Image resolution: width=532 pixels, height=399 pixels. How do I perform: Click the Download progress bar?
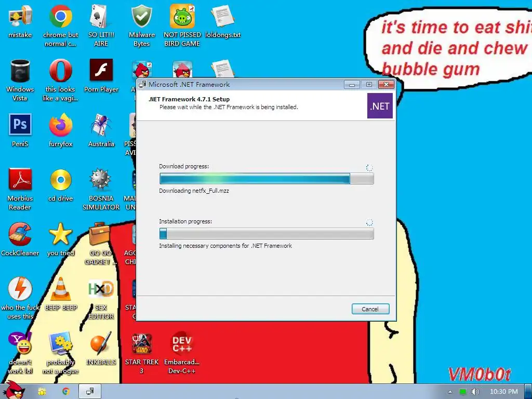click(267, 179)
